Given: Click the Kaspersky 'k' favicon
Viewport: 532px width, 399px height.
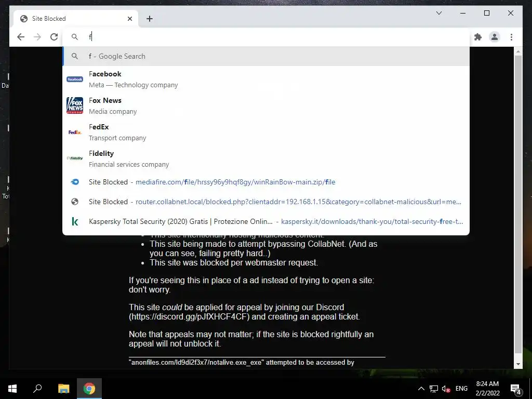Looking at the screenshot, I should [x=75, y=221].
